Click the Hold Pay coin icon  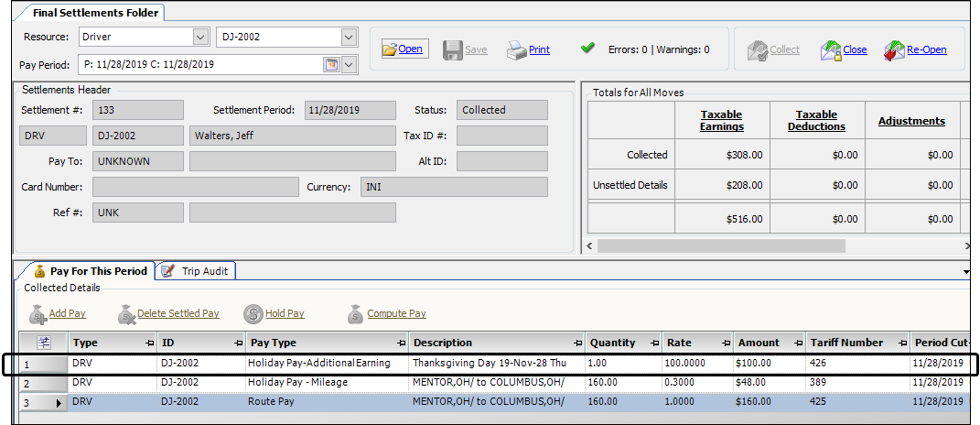coord(253,314)
